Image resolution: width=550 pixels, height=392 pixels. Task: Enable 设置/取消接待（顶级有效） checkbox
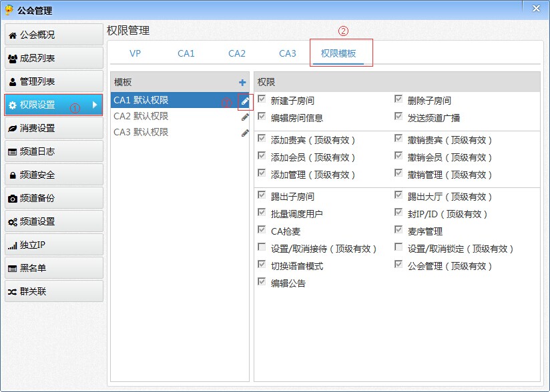(x=262, y=247)
